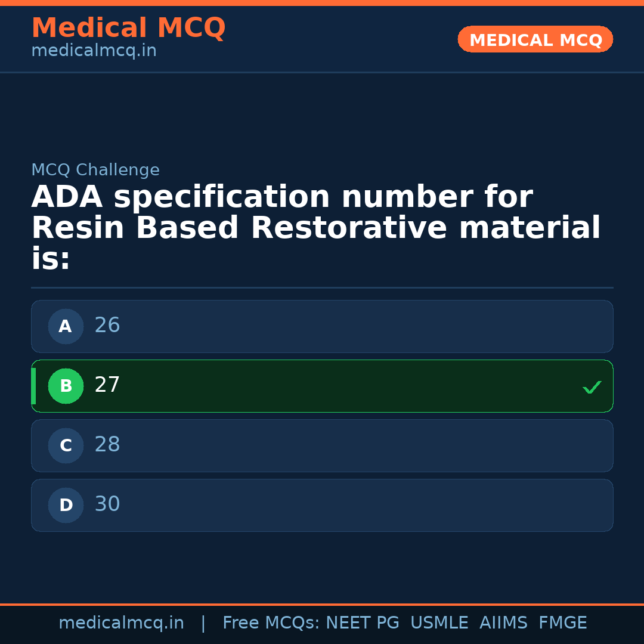Choose the answer text "28"
The height and width of the screenshot is (644, 644).
pyautogui.click(x=107, y=445)
